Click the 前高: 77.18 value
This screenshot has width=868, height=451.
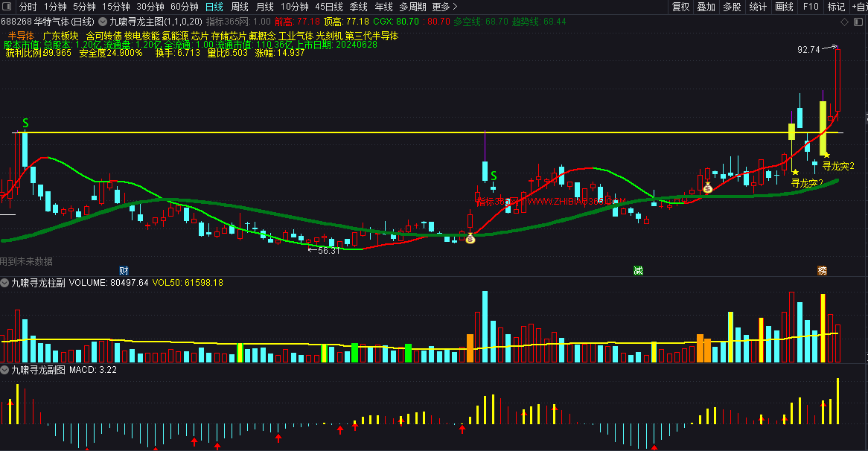pyautogui.click(x=297, y=22)
